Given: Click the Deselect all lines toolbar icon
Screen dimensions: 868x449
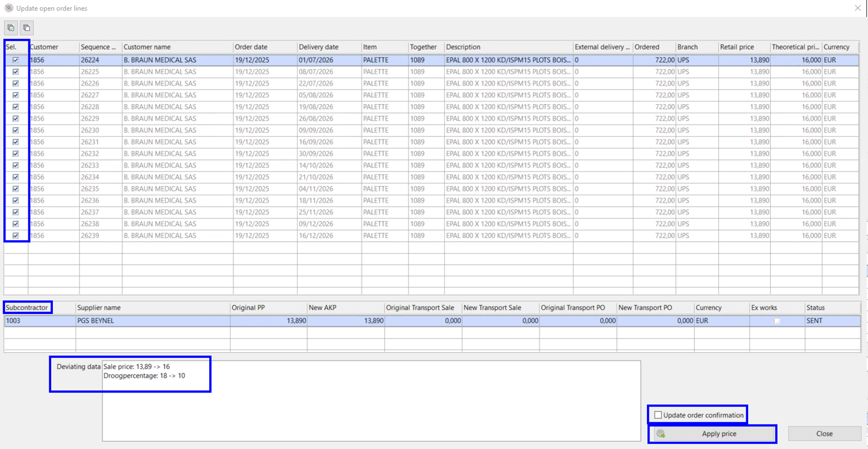Looking at the screenshot, I should [27, 28].
